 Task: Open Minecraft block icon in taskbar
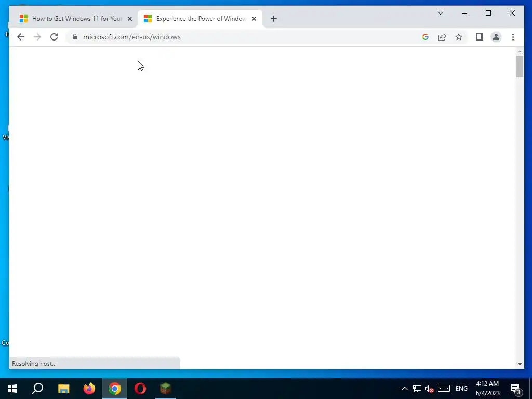click(x=166, y=389)
